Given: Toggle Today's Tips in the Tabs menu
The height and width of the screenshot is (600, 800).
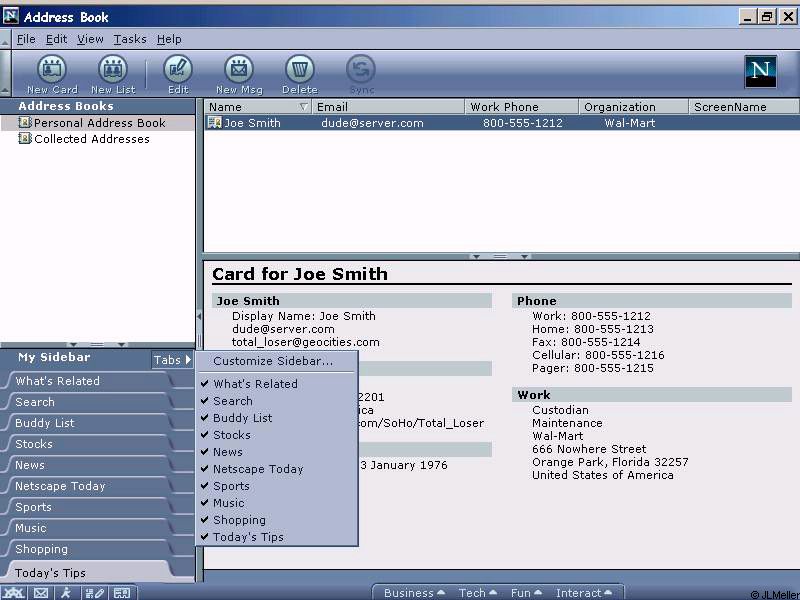Looking at the screenshot, I should coord(205,537).
